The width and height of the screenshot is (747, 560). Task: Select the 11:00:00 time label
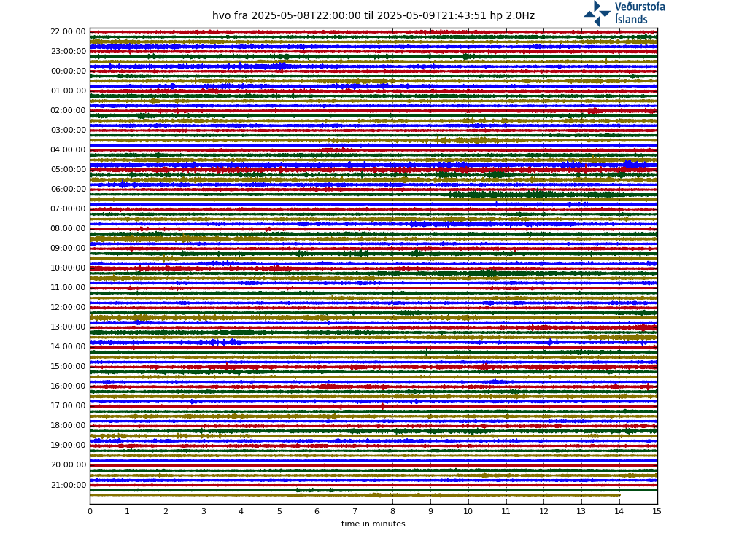click(x=68, y=287)
